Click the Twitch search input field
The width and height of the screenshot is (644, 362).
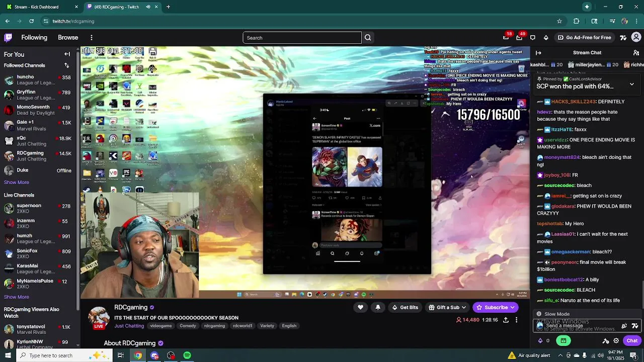coord(302,38)
